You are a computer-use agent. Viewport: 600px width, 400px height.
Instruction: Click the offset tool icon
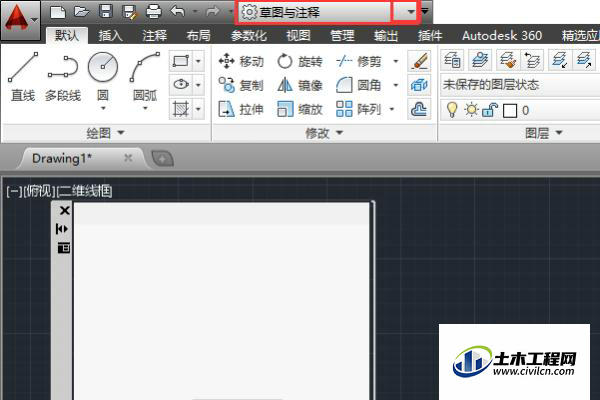(419, 109)
